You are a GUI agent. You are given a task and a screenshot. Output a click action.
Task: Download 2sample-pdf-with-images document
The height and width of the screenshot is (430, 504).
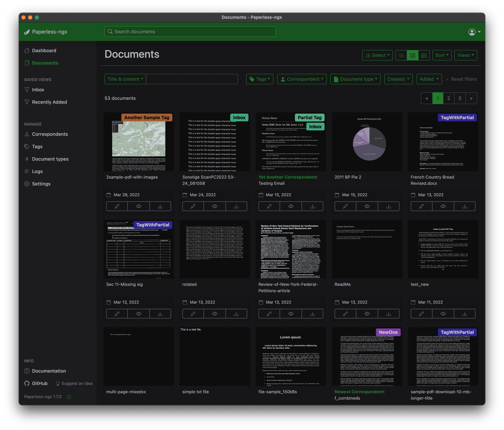(x=160, y=206)
